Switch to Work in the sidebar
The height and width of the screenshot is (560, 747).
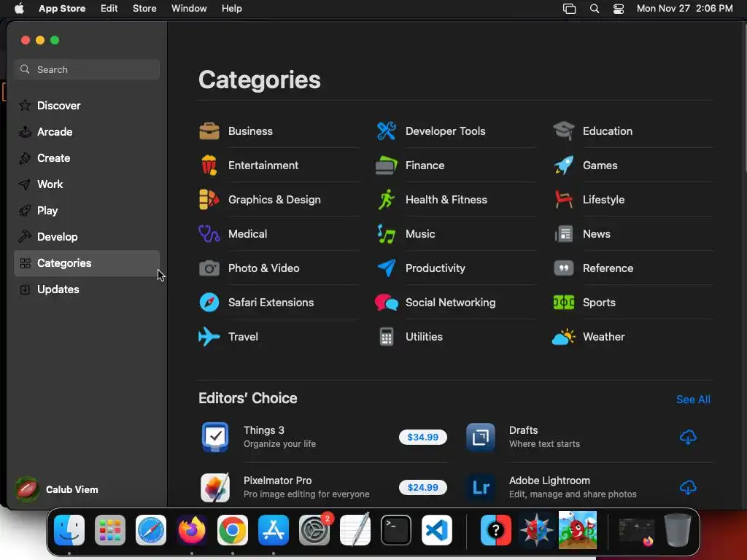point(87,184)
